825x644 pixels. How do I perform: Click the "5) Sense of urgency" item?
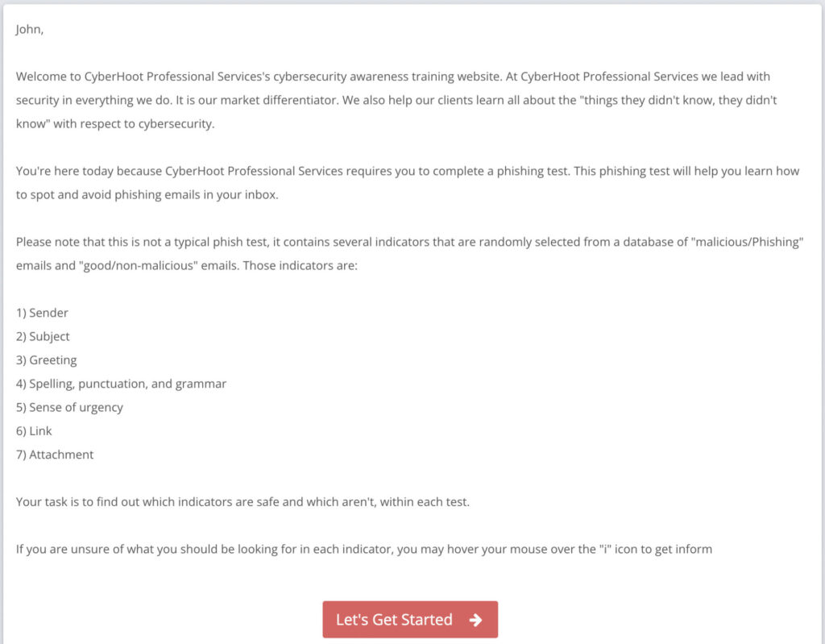click(x=69, y=408)
